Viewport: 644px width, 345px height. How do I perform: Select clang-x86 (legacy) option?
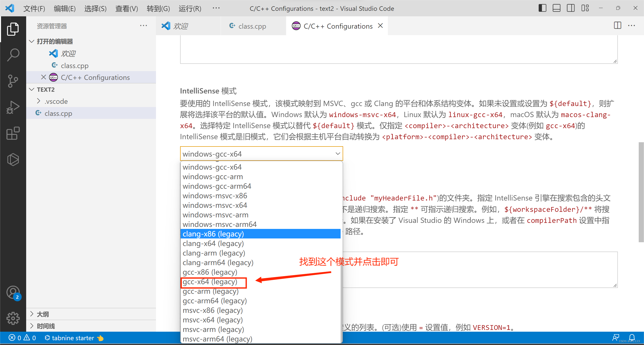[261, 234]
